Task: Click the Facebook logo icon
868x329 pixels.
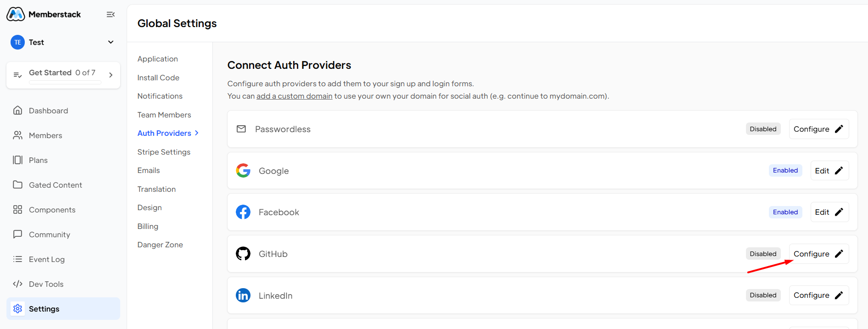Action: tap(243, 212)
